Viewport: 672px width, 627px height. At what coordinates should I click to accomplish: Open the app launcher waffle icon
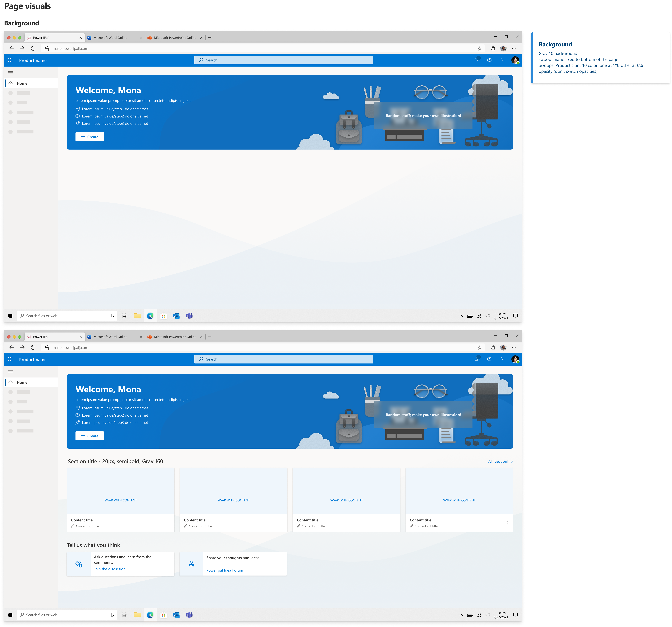pos(11,60)
